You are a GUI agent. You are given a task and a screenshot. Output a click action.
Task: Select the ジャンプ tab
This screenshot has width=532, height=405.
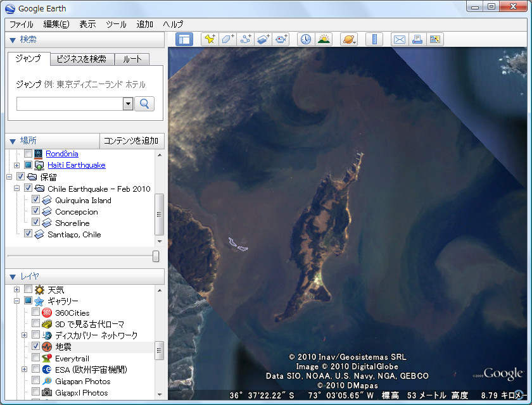[x=28, y=59]
